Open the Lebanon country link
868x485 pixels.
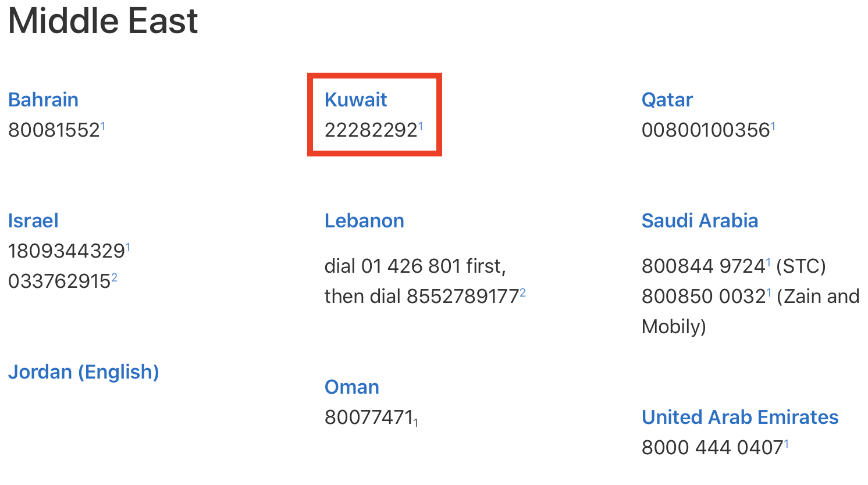[364, 220]
